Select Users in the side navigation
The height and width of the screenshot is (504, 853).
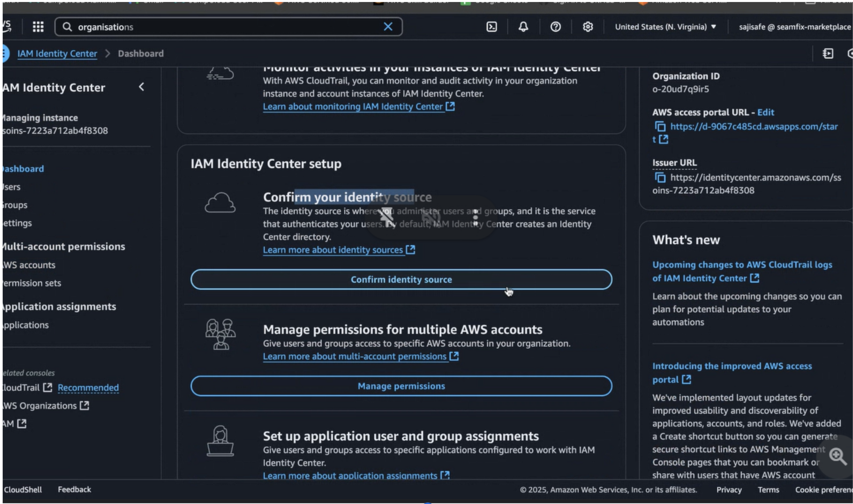click(x=12, y=187)
